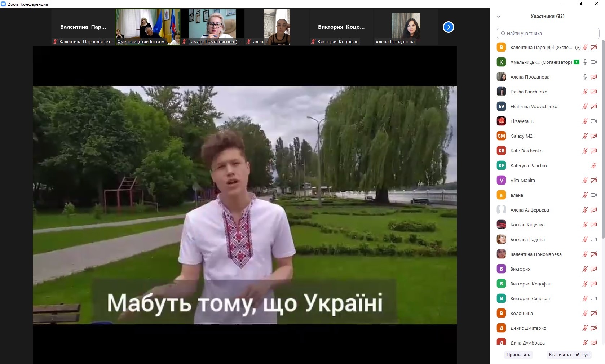The image size is (605, 364).
Task: Toggle own microphone in Валентина Парандій row
Action: (x=585, y=47)
